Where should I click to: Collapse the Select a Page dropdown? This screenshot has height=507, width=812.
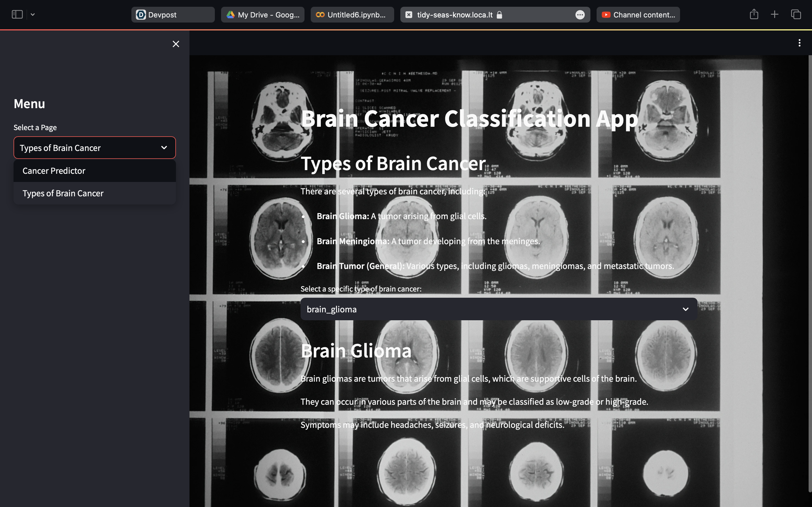tap(164, 148)
